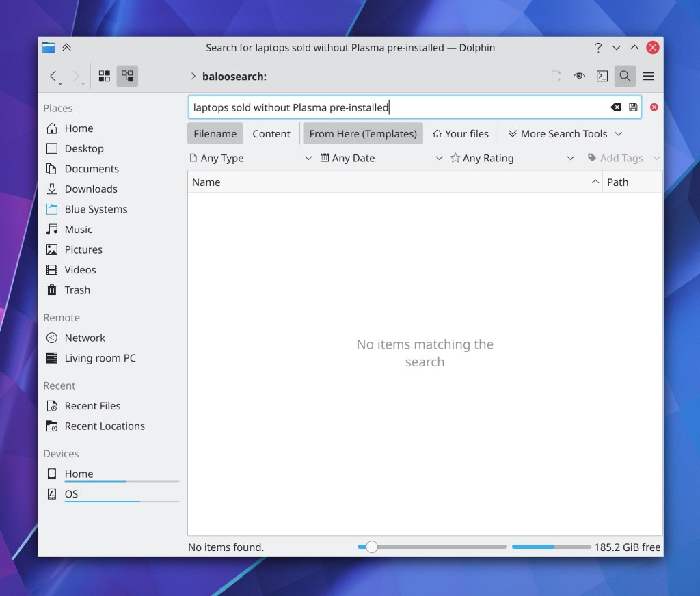700x596 pixels.
Task: Toggle search by Content
Action: pyautogui.click(x=271, y=133)
